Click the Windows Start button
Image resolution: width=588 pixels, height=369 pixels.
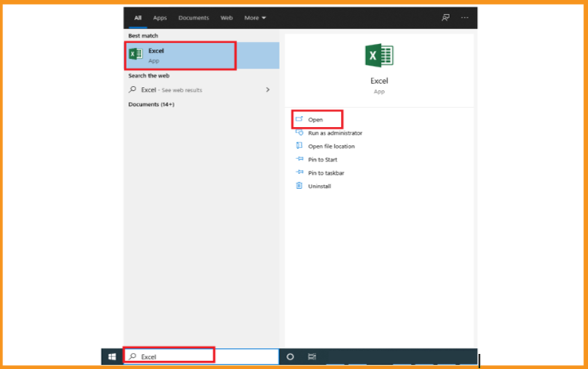(x=112, y=356)
